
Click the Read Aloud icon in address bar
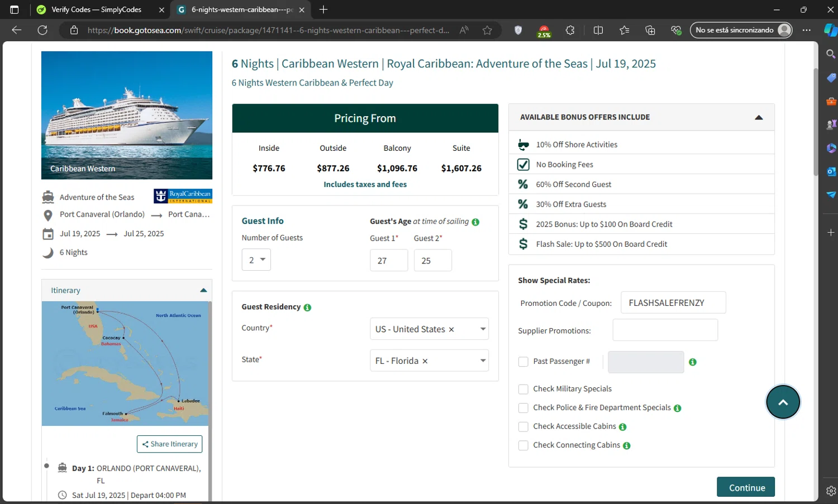(x=464, y=30)
